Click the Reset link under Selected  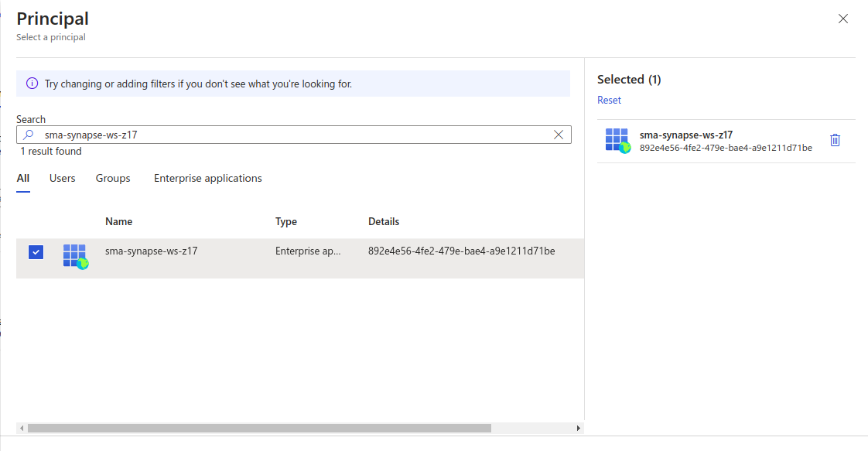[609, 101]
